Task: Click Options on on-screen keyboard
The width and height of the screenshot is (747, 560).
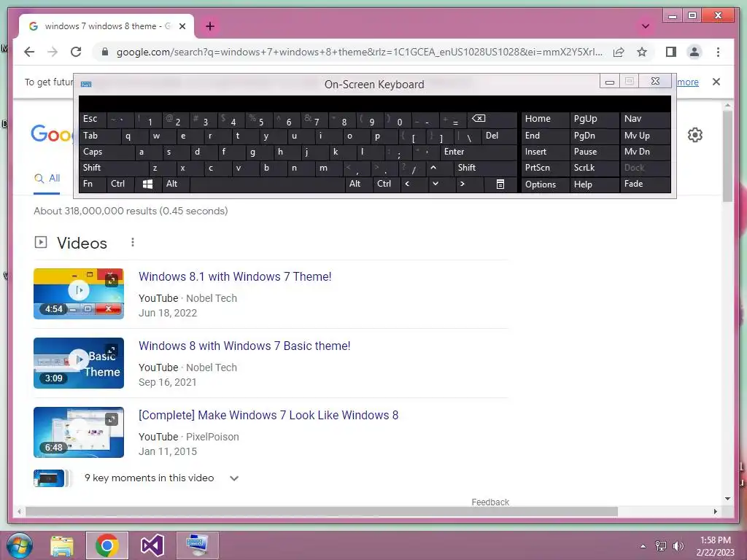Action: (x=545, y=184)
